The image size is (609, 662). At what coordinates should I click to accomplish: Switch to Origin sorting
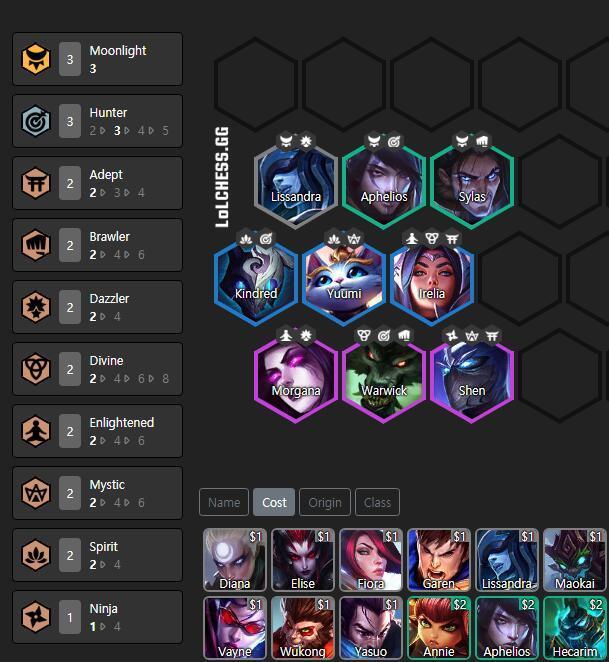tap(325, 502)
